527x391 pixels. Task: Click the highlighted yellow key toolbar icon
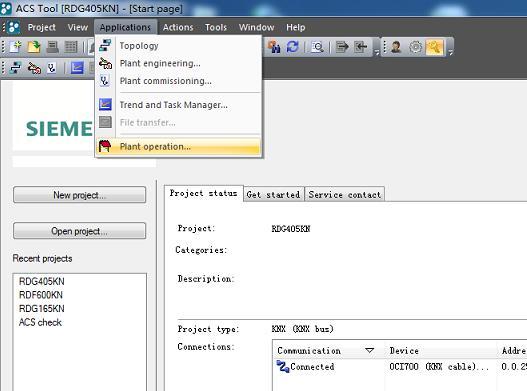point(435,47)
